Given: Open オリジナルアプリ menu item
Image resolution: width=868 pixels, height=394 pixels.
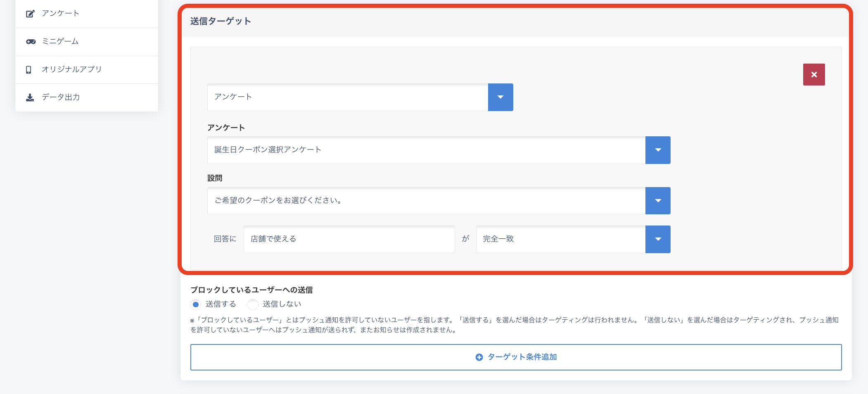Looking at the screenshot, I should [x=71, y=69].
